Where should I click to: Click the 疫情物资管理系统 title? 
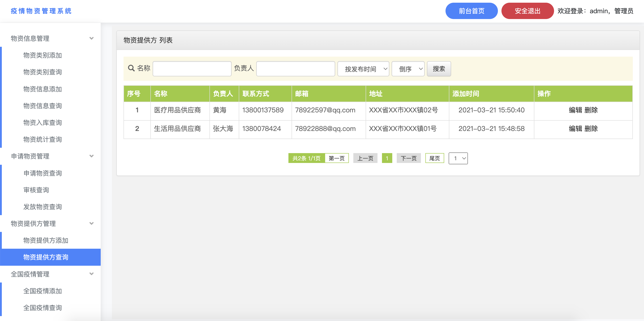click(x=41, y=11)
